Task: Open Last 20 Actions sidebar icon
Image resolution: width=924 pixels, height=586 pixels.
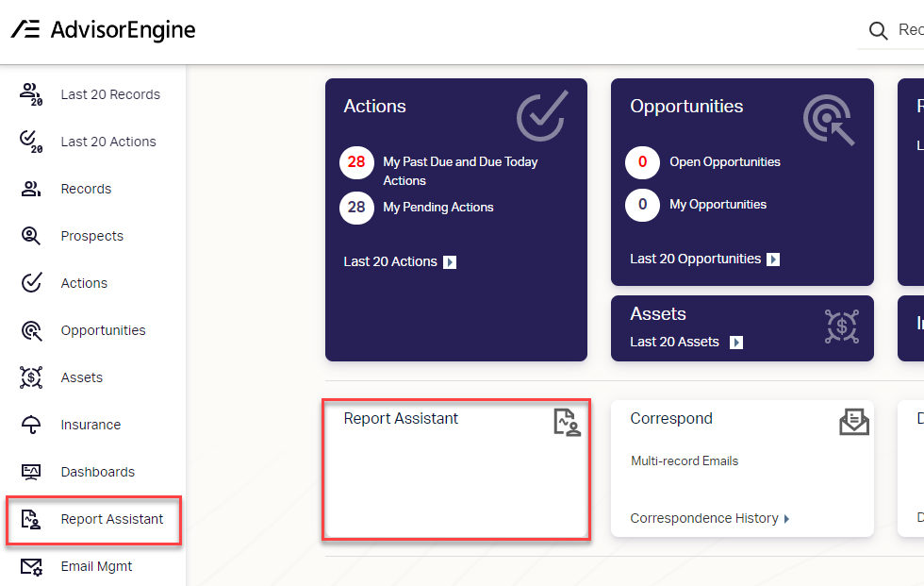Action: 30,142
